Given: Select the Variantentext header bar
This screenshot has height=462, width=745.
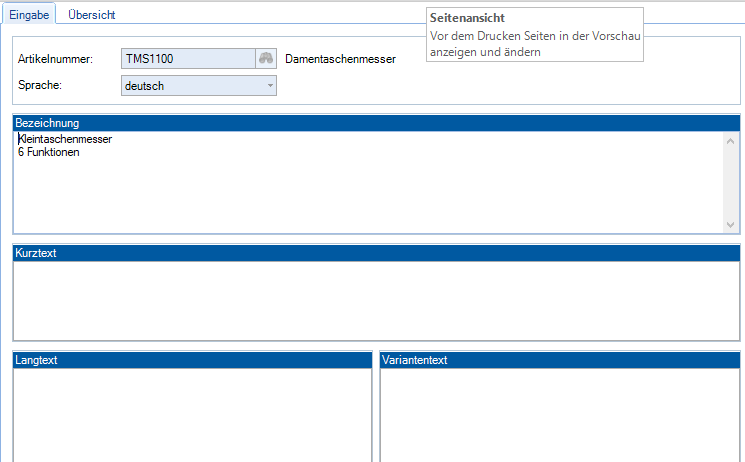Looking at the screenshot, I should click(560, 359).
